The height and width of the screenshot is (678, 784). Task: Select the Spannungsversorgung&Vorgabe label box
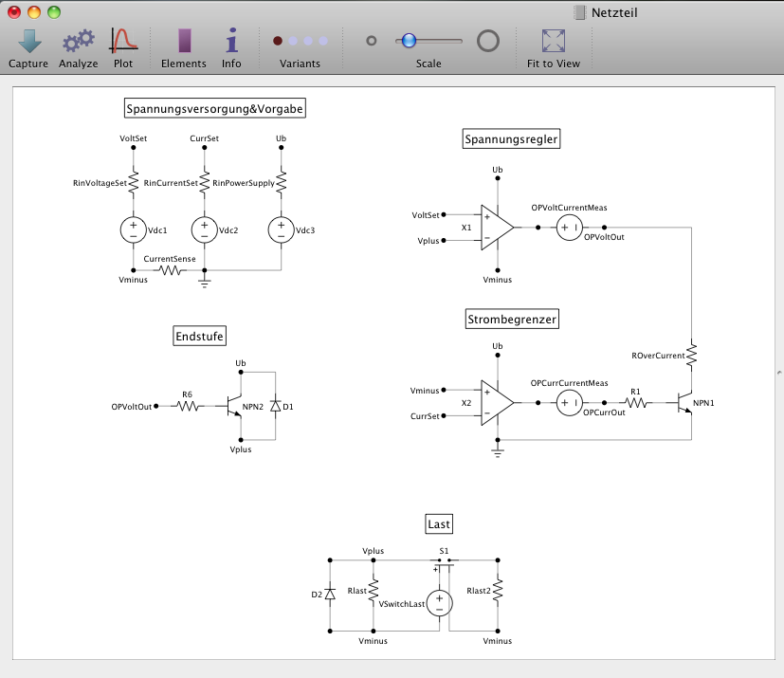tap(215, 109)
